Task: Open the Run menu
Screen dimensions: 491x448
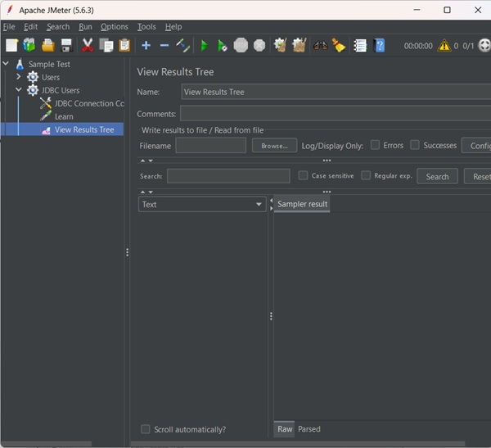Action: (85, 27)
